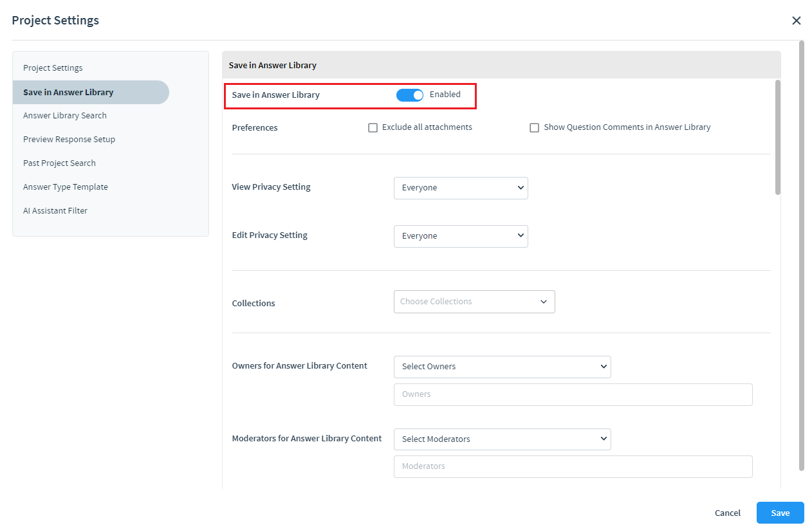Check Exclude all attachments

tap(373, 128)
